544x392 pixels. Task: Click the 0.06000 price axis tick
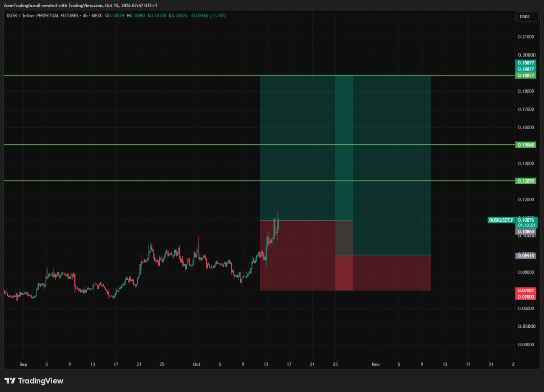point(526,308)
